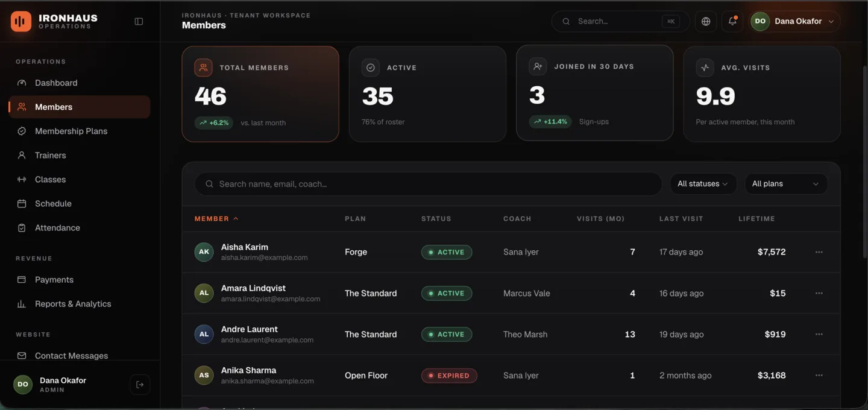The width and height of the screenshot is (868, 410).
Task: Go to Attendance page
Action: [80, 227]
